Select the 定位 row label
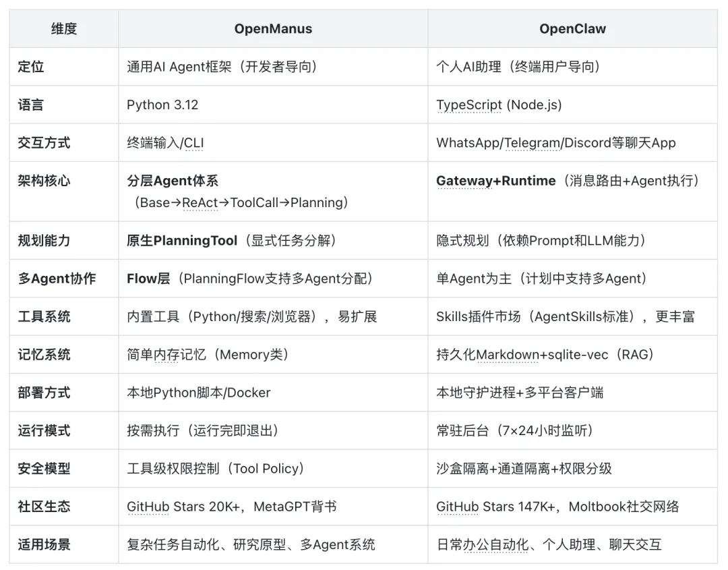Viewport: 728px width, 570px height. click(31, 67)
